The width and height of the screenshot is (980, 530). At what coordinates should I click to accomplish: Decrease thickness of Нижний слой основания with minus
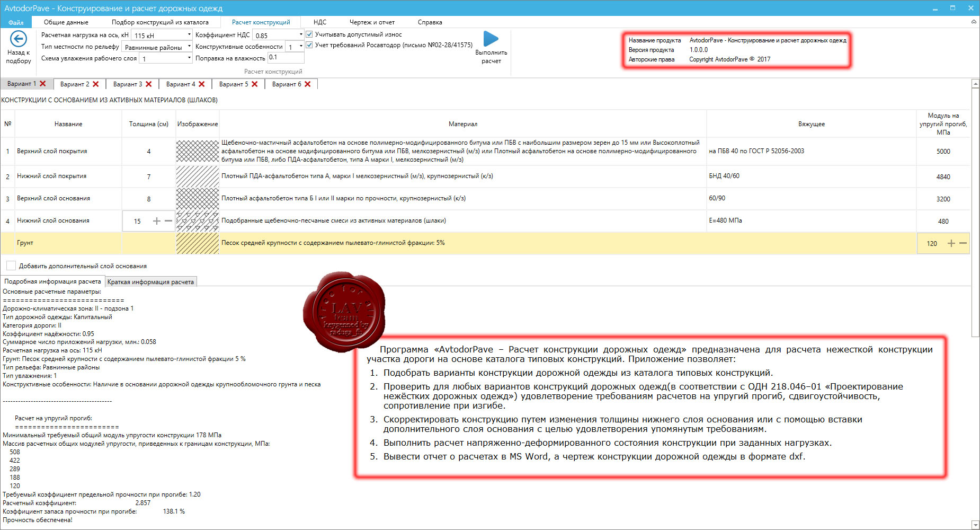pyautogui.click(x=168, y=221)
